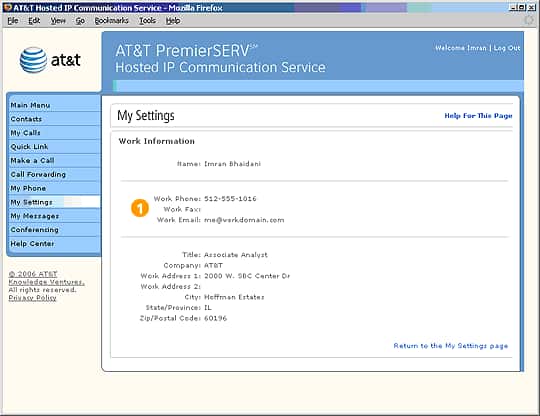
Task: Open the Help menu in menu bar
Action: 173,21
